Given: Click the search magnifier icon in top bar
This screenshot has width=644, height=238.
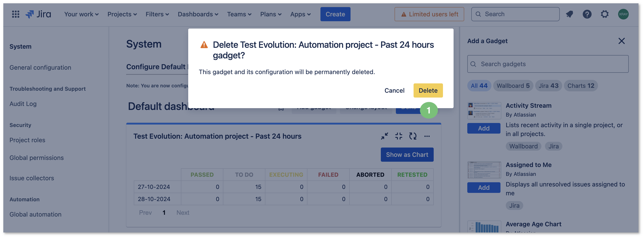Looking at the screenshot, I should [x=478, y=14].
